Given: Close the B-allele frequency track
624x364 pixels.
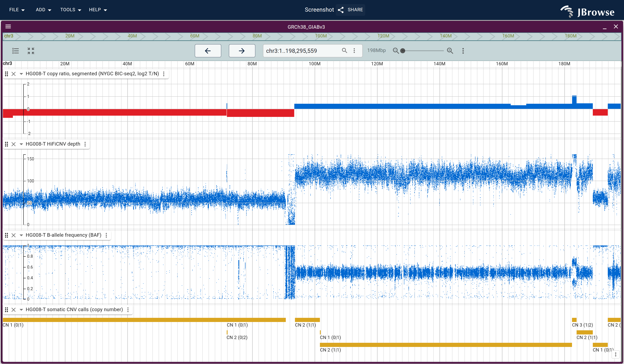Looking at the screenshot, I should (x=14, y=235).
